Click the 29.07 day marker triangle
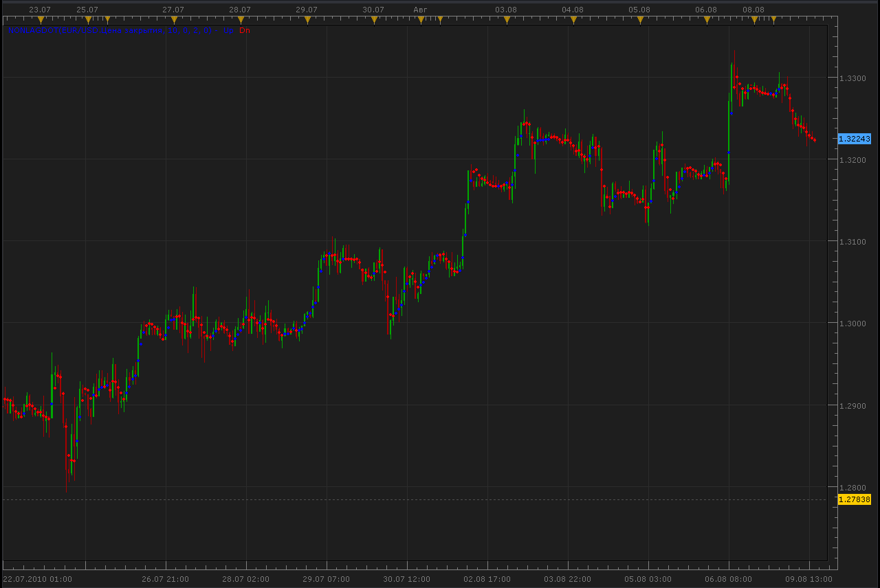Screen dimensions: 880x588 pyautogui.click(x=307, y=20)
